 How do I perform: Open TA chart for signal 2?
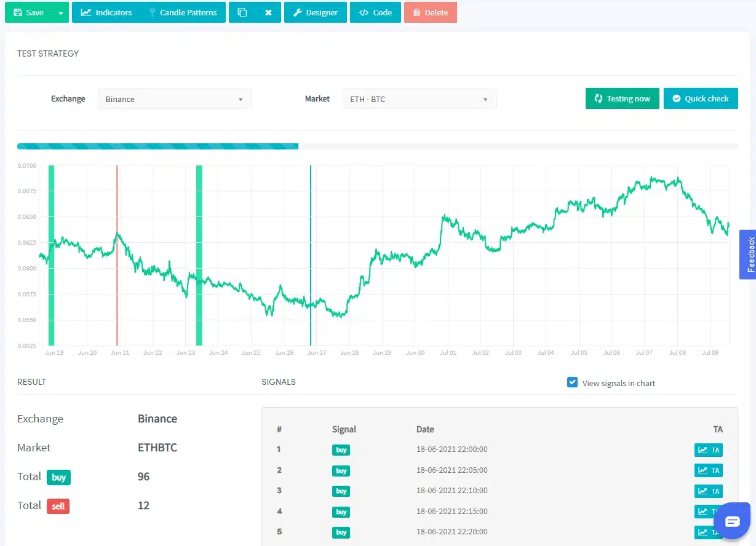tap(709, 470)
